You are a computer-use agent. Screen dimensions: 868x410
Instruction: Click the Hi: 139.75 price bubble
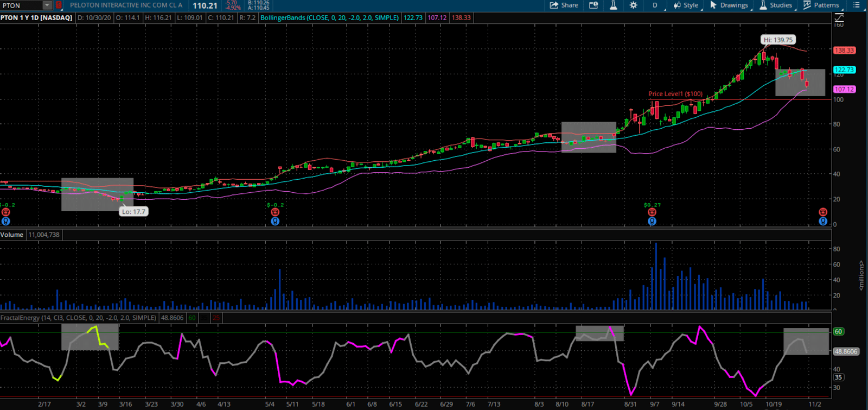pos(778,40)
